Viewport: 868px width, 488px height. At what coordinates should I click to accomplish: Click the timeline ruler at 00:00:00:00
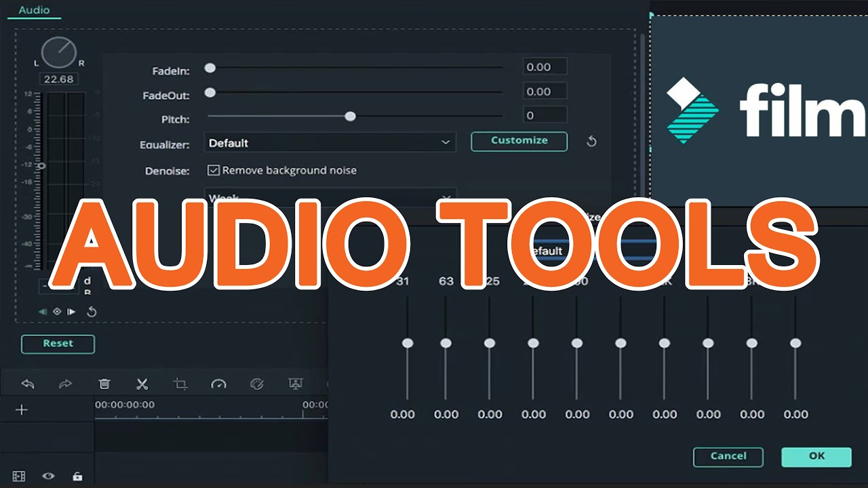pyautogui.click(x=125, y=405)
